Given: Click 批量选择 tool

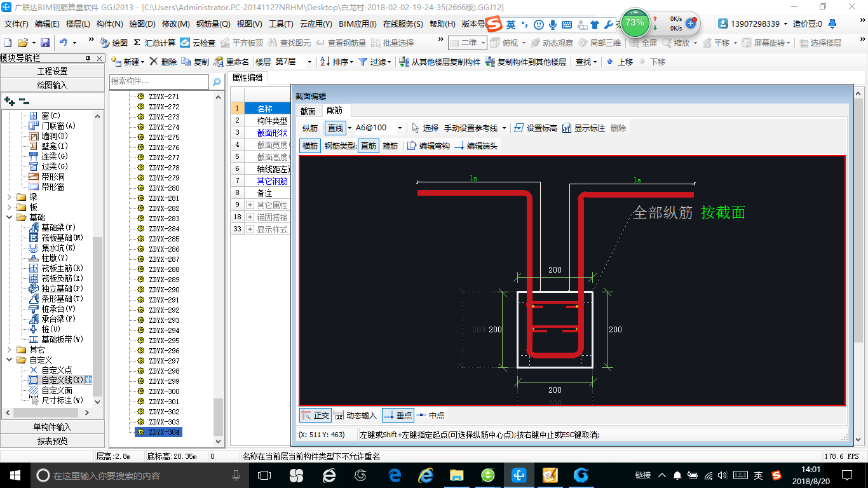Looking at the screenshot, I should (x=392, y=43).
